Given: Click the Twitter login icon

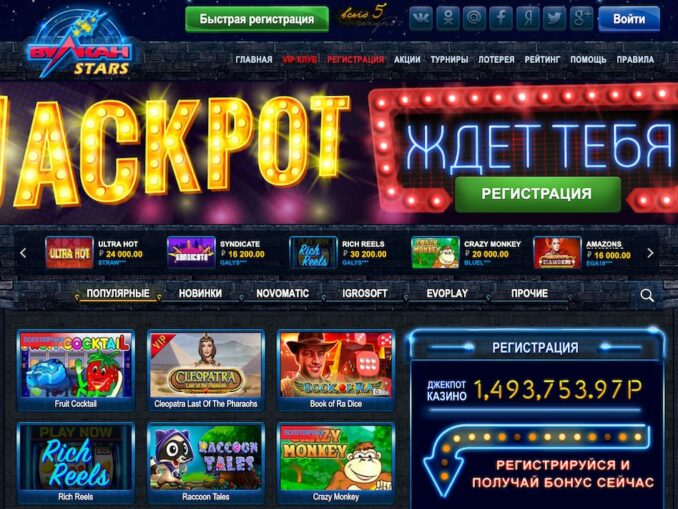Looking at the screenshot, I should pyautogui.click(x=555, y=19).
